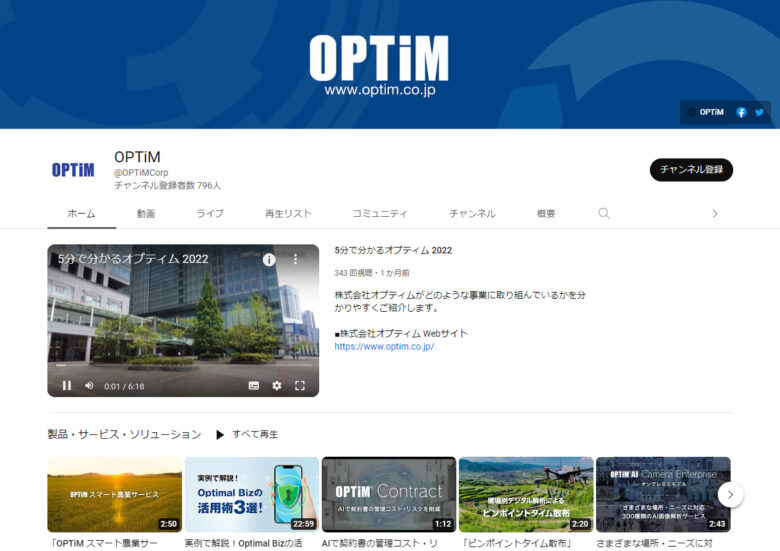Open the OPTiM スマート農業サービス thumbnail
The image size is (780, 551).
pos(114,495)
